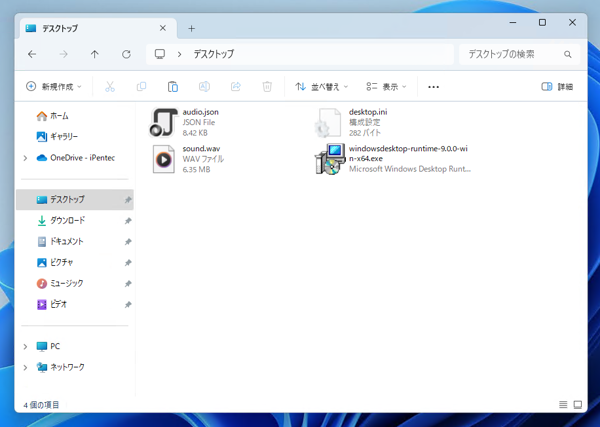Image resolution: width=600 pixels, height=427 pixels.
Task: Open the 表示 view dropdown
Action: click(386, 87)
